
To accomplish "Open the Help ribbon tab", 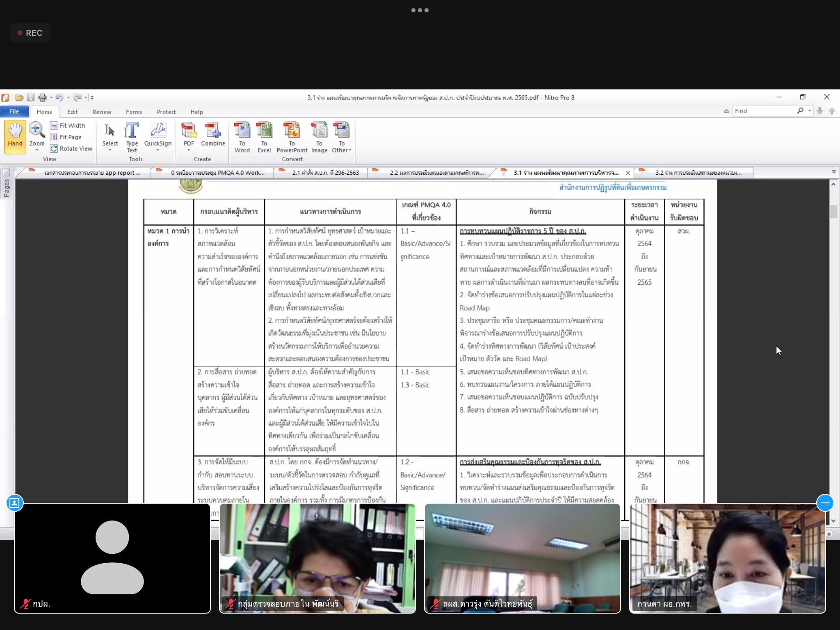I will [196, 112].
